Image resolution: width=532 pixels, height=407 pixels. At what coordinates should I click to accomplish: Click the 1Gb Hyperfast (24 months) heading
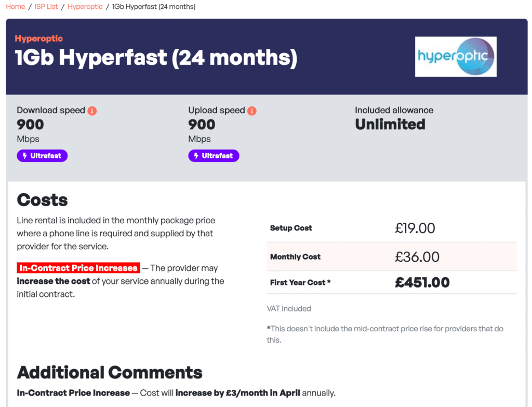pos(156,58)
